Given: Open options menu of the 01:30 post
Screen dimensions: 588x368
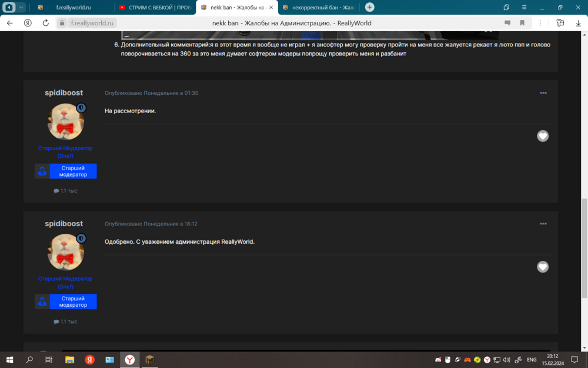Looking at the screenshot, I should click(x=543, y=93).
